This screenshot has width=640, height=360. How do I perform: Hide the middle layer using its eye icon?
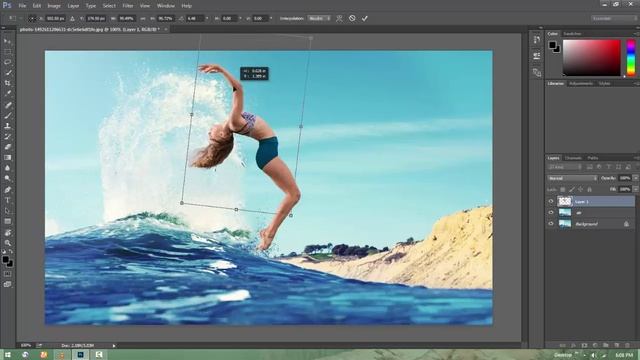point(551,212)
